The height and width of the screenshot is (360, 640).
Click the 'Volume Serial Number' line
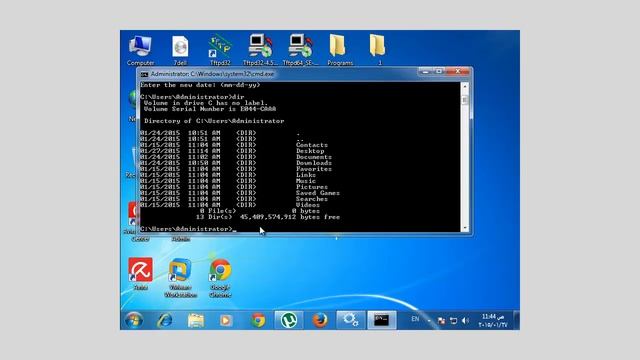(x=210, y=109)
